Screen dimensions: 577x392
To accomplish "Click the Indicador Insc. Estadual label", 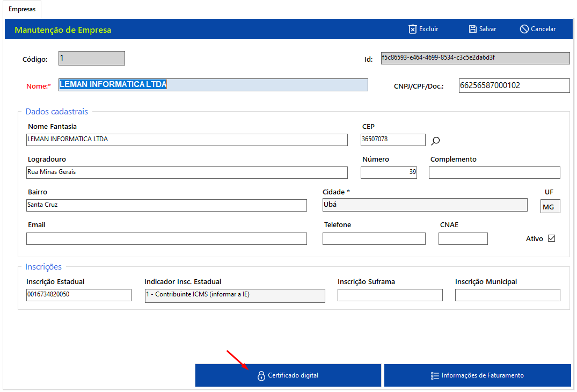I will point(183,281).
